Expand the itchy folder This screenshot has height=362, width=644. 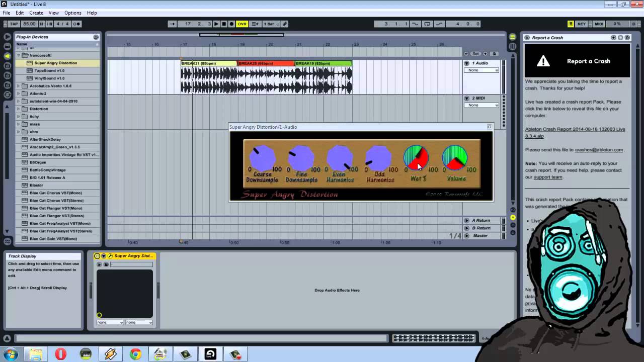[19, 116]
